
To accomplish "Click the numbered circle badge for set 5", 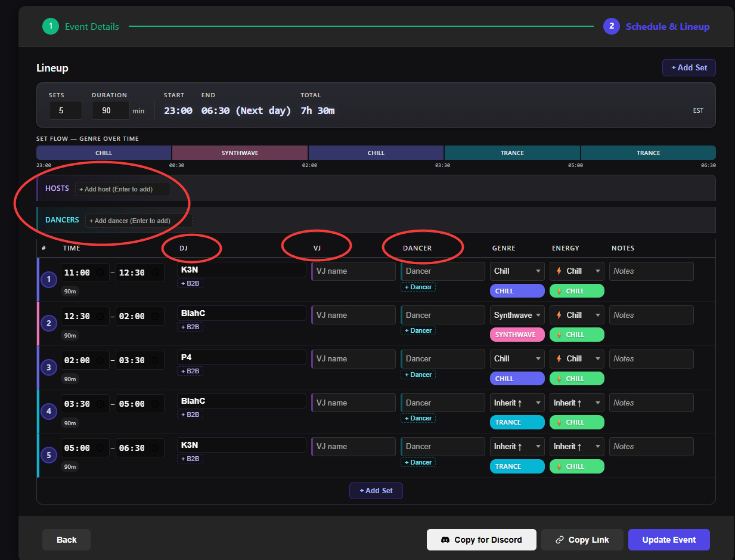I will click(49, 455).
